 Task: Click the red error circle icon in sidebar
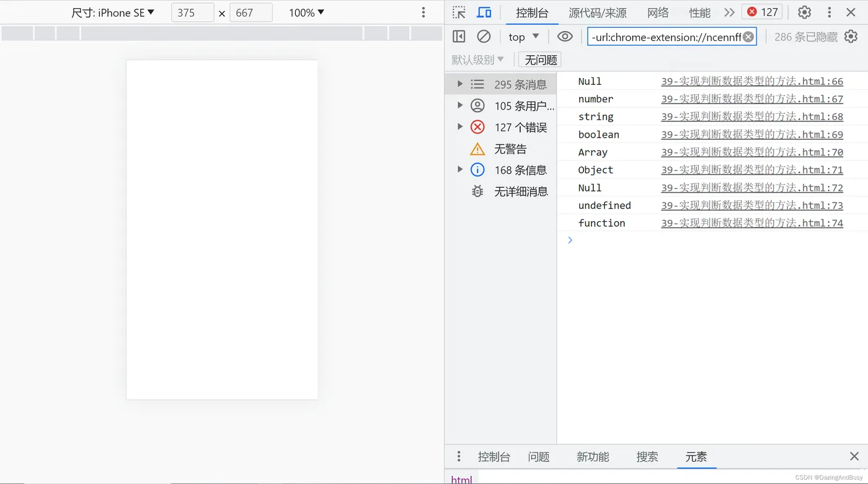click(x=477, y=127)
